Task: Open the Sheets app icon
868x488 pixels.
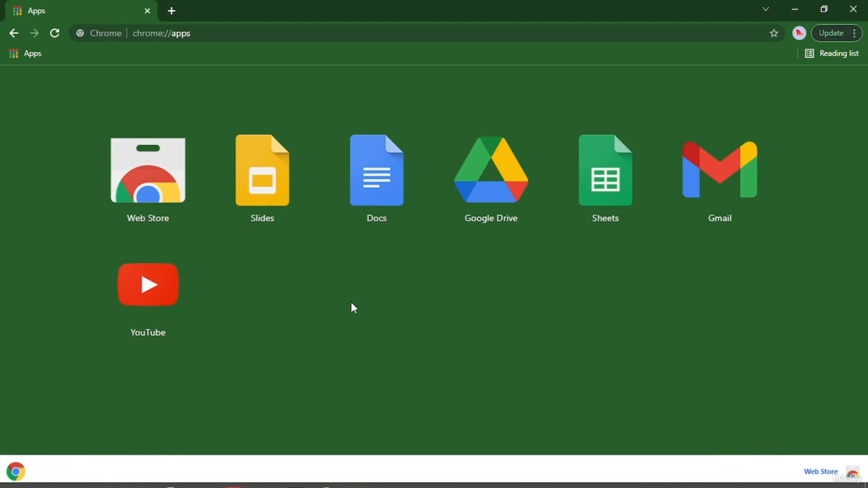Action: 606,170
